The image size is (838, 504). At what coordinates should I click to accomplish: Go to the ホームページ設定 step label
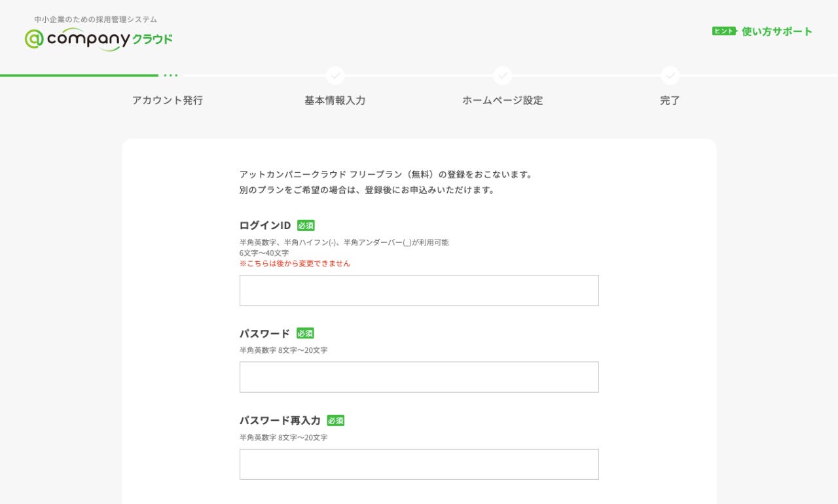pyautogui.click(x=503, y=100)
